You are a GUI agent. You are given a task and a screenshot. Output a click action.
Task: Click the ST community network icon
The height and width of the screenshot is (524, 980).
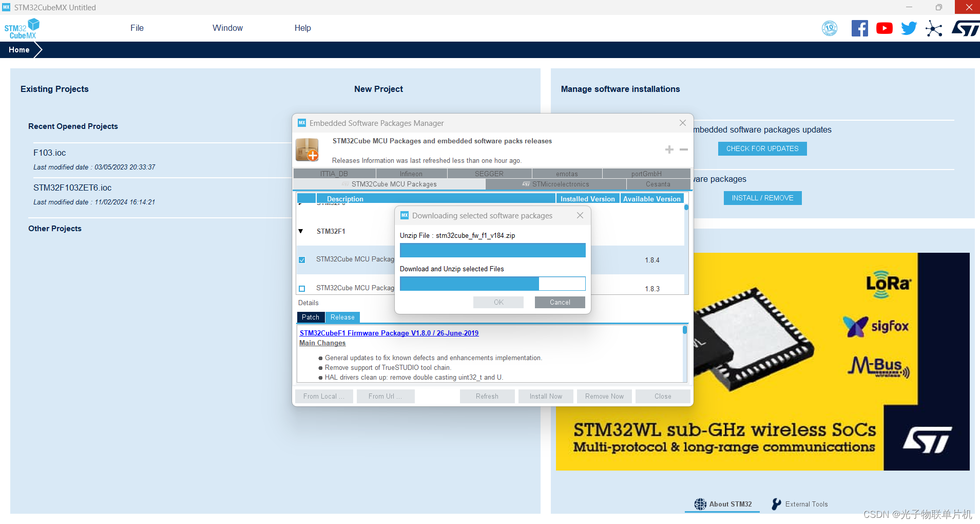pyautogui.click(x=934, y=28)
